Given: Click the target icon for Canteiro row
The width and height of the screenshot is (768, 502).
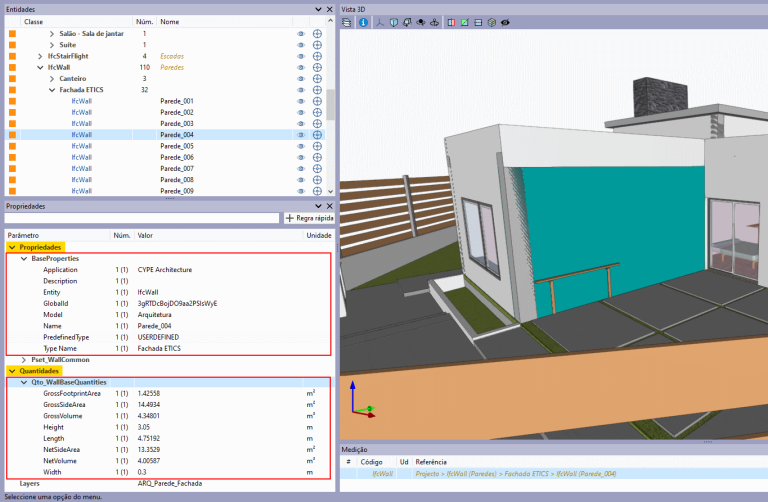Looking at the screenshot, I should tap(317, 78).
